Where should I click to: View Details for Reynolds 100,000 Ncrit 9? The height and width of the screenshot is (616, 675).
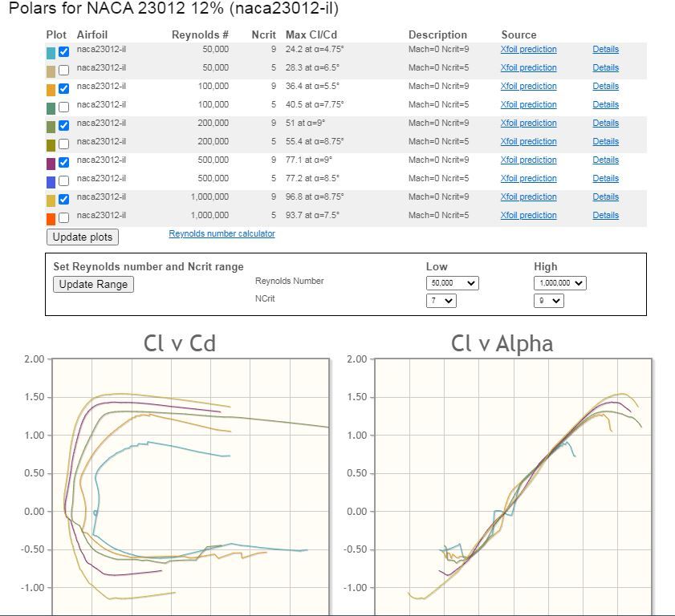coord(605,87)
